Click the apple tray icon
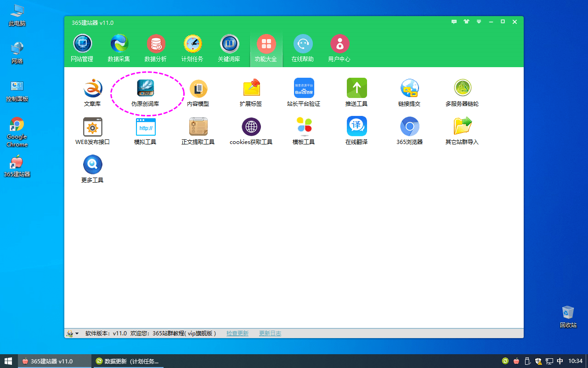Image resolution: width=588 pixels, height=368 pixels. tap(516, 361)
